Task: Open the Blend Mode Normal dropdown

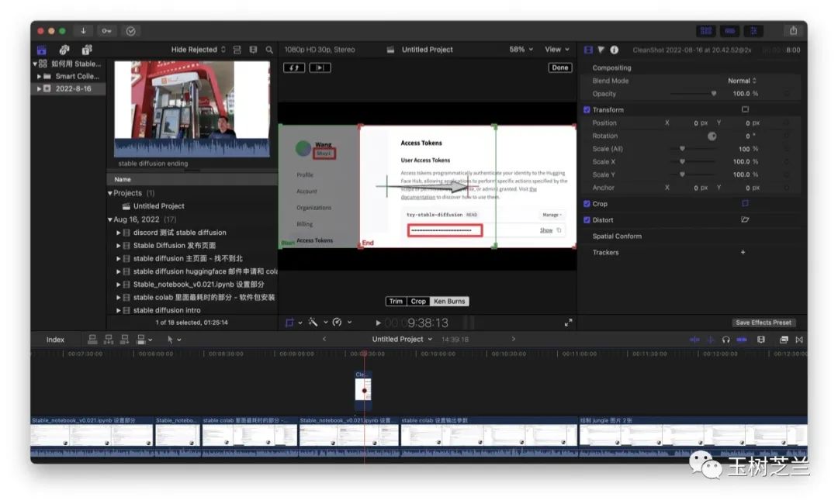Action: [742, 81]
